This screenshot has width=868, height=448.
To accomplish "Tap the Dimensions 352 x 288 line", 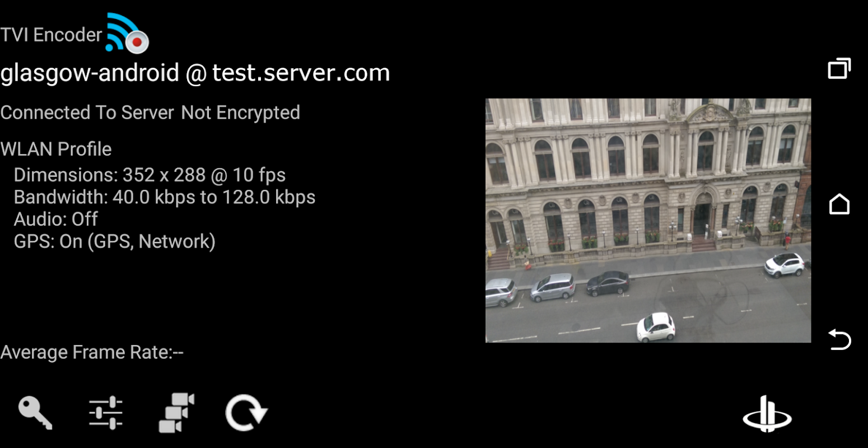I will tap(150, 175).
